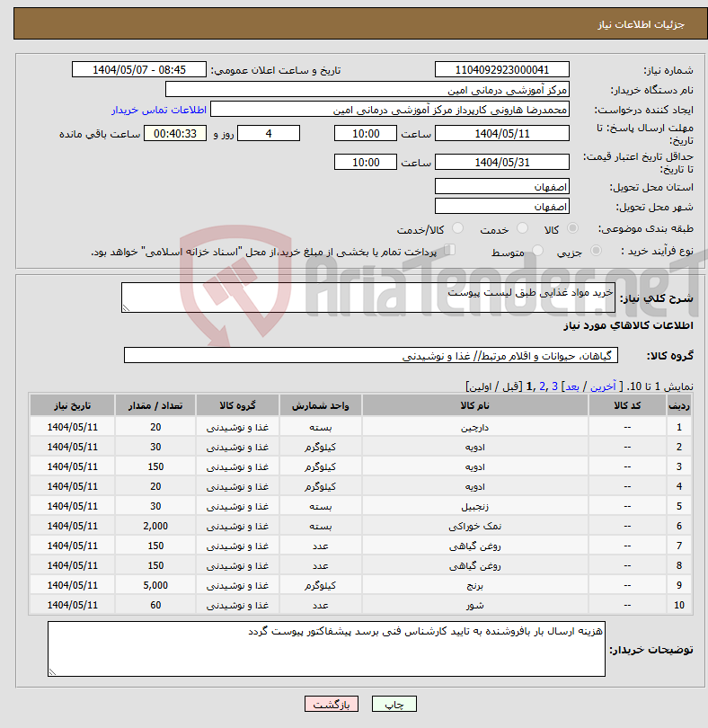Viewport: 708px width, 728px height.
Task: Select the خدمت radio button
Action: coord(522,228)
